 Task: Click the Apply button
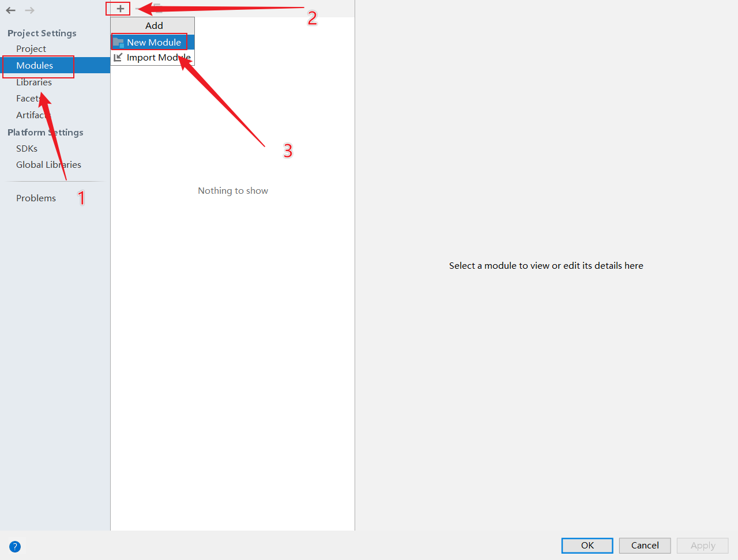[x=702, y=546]
